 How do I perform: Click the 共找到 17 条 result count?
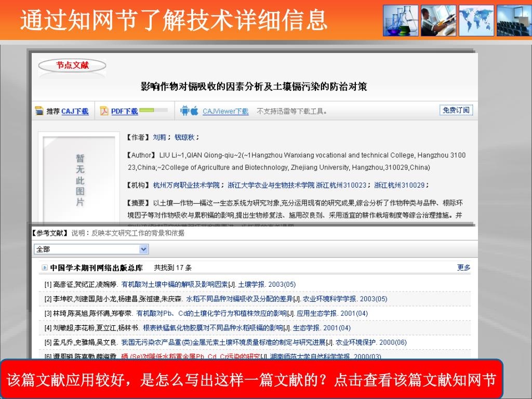click(x=172, y=268)
